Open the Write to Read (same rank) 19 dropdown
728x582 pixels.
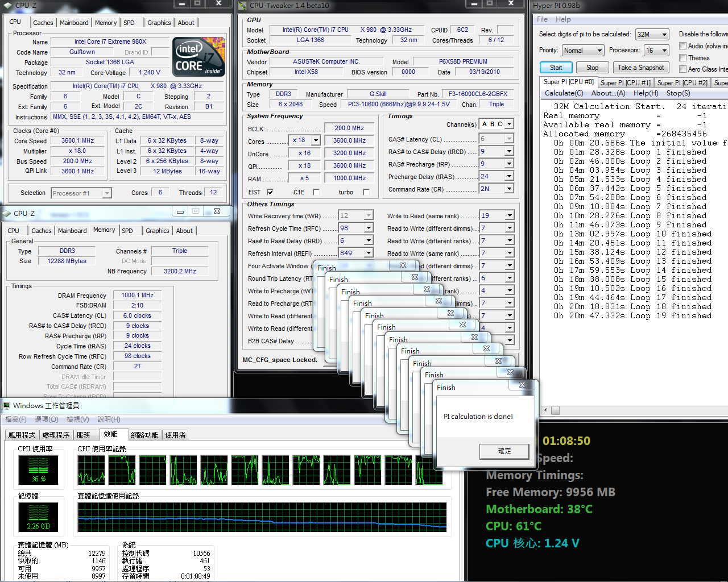click(x=509, y=215)
